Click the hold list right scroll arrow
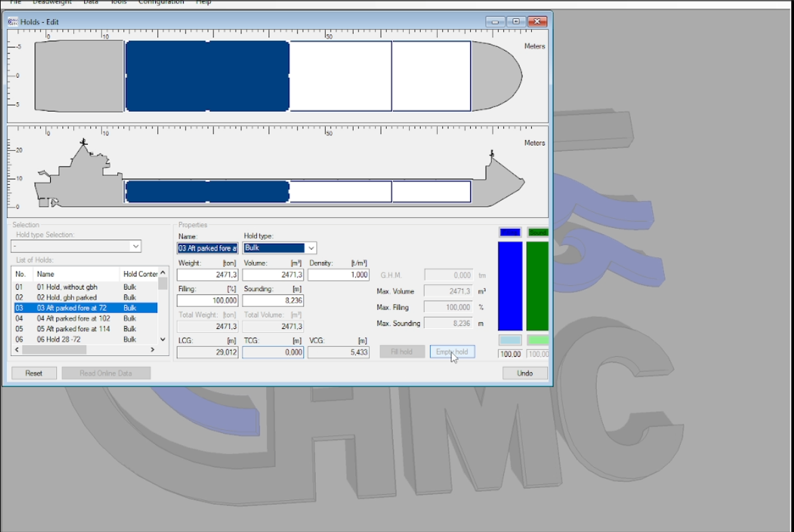This screenshot has height=532, width=794. 152,349
